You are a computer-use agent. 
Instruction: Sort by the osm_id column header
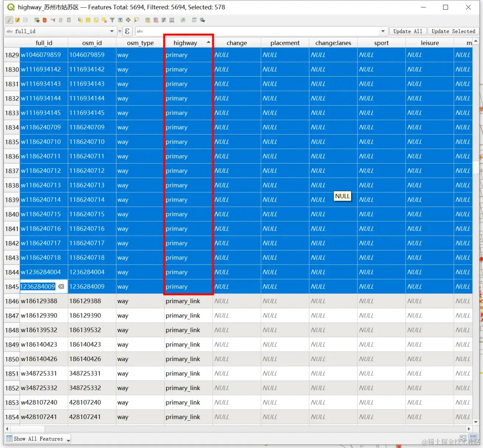[92, 43]
